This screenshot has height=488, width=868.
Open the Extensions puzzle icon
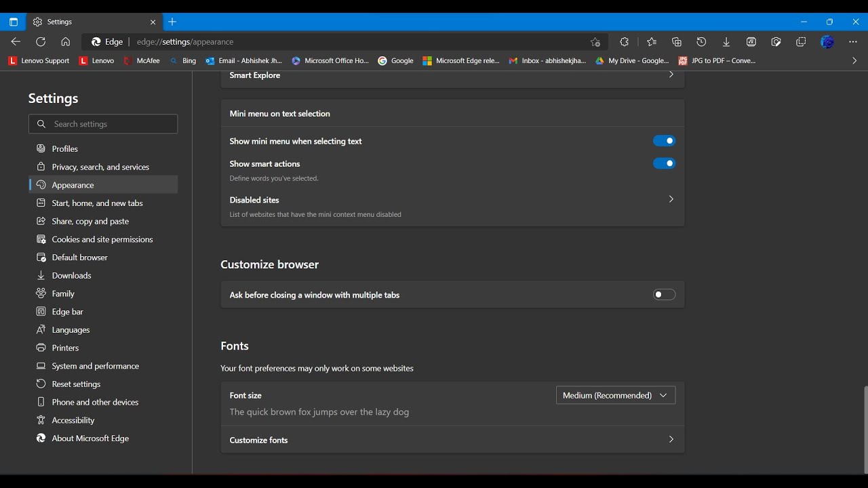(x=625, y=42)
